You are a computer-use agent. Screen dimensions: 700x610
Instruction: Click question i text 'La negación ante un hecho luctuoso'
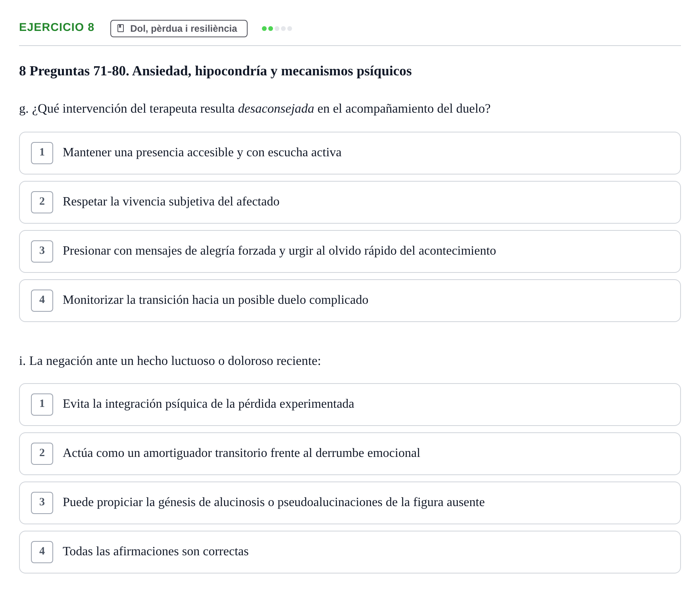(170, 361)
